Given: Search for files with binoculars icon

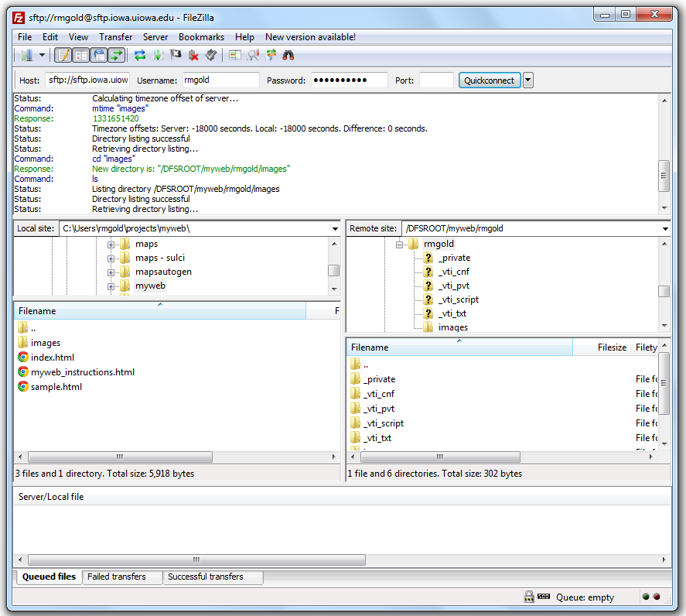Looking at the screenshot, I should click(288, 55).
